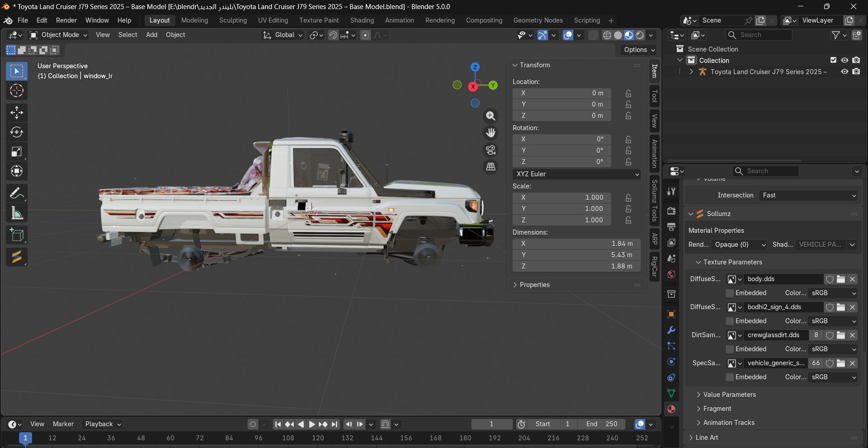868x448 pixels.
Task: Open Intersection Fast dropdown
Action: (808, 195)
